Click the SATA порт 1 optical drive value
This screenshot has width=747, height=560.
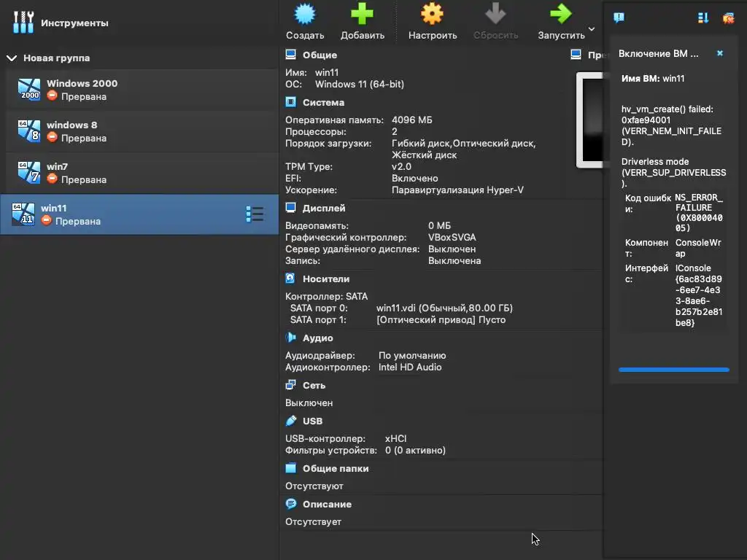441,320
